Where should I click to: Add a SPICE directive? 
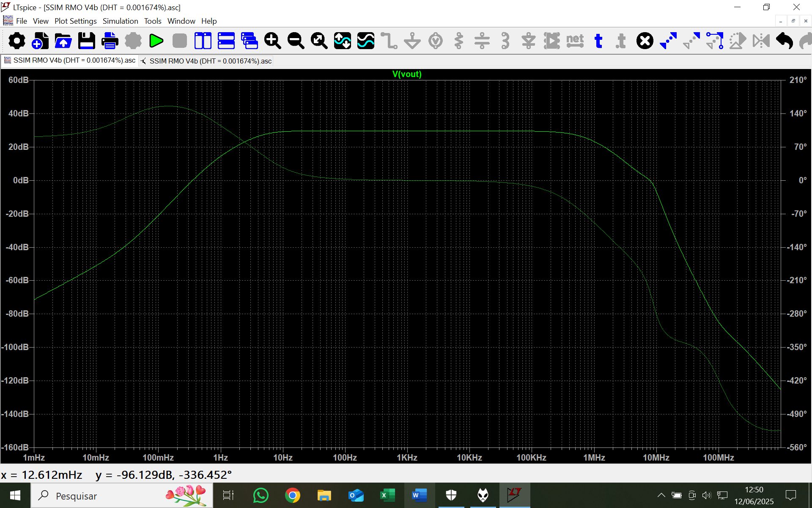(622, 41)
